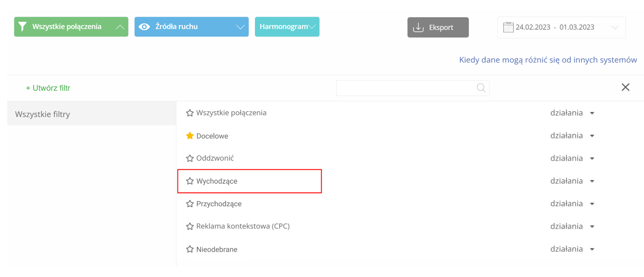Click the funnel filter icon

click(x=23, y=27)
